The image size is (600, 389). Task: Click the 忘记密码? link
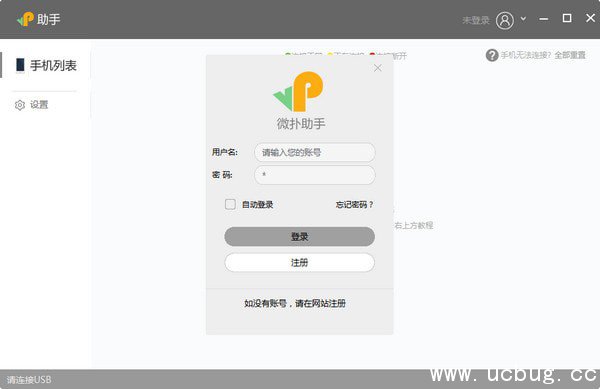tap(354, 205)
